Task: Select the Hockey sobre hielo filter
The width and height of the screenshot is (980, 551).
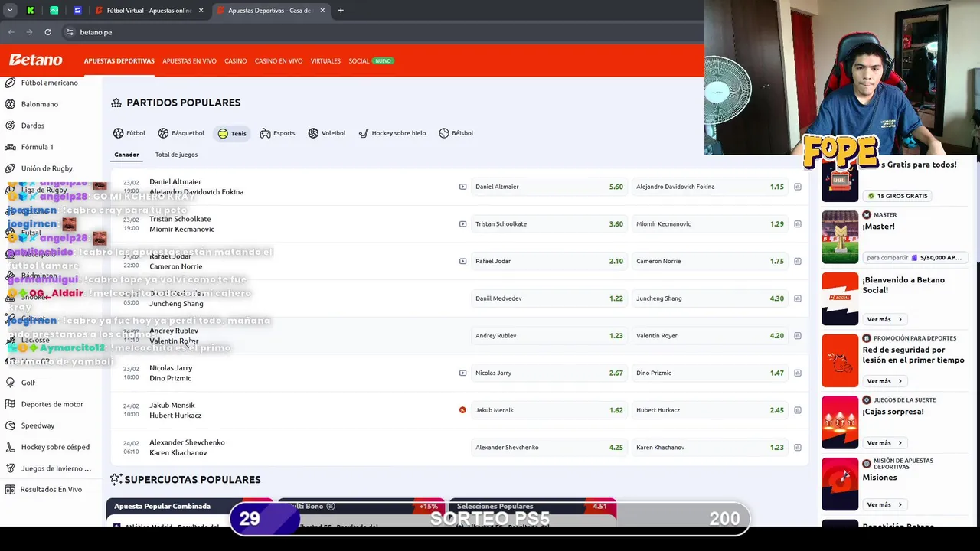Action: click(392, 133)
